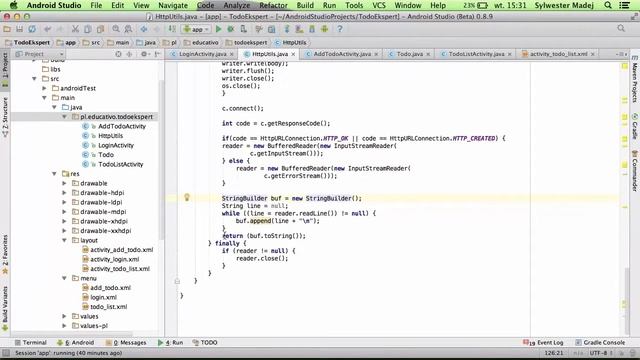Click the fold marker in editor gutter
This screenshot has height=360, width=640.
click(177, 281)
